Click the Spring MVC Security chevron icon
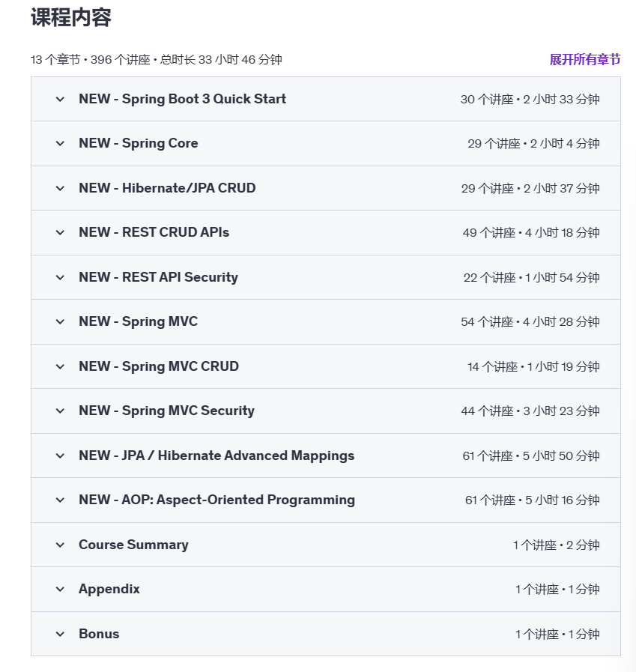Image resolution: width=636 pixels, height=672 pixels. [60, 411]
